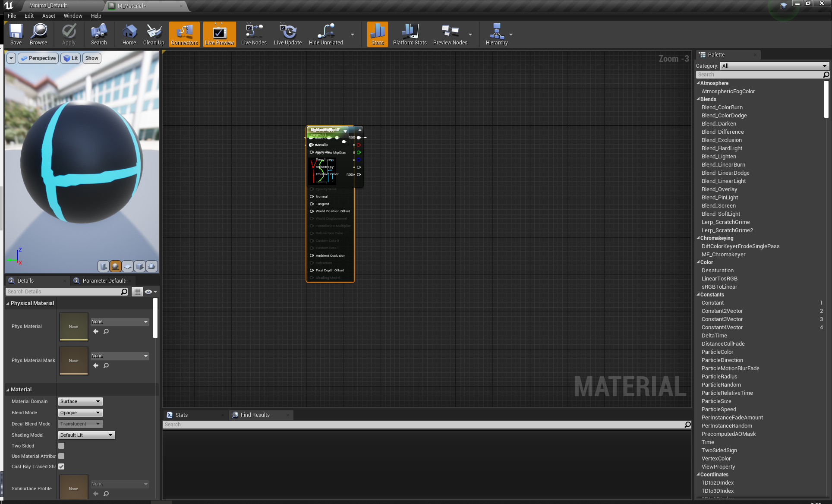
Task: Click the Live Update toolbar icon
Action: [x=287, y=34]
